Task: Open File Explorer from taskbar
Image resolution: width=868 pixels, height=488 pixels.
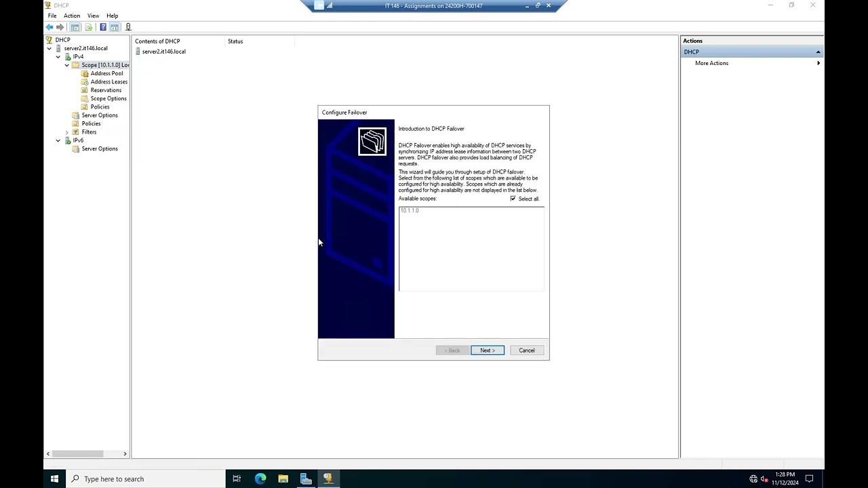Action: click(x=283, y=479)
